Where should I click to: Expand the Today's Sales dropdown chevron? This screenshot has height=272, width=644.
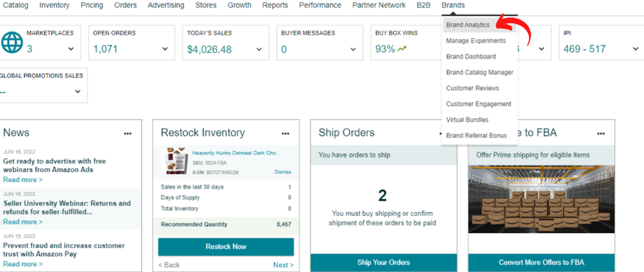259,49
